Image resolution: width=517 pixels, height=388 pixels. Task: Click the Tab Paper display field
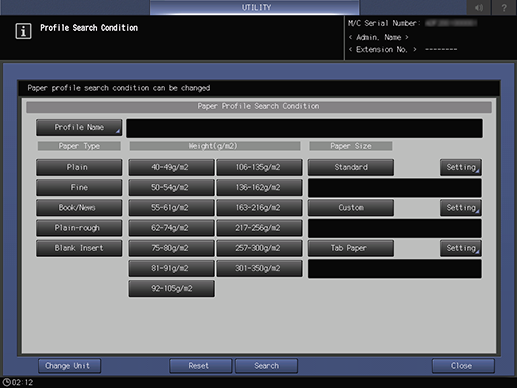point(395,269)
